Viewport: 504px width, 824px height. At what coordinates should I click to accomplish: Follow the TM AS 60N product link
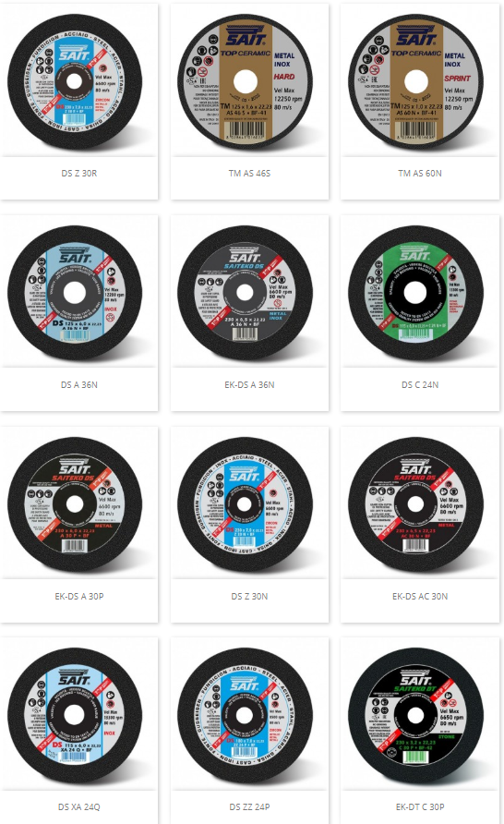(420, 173)
